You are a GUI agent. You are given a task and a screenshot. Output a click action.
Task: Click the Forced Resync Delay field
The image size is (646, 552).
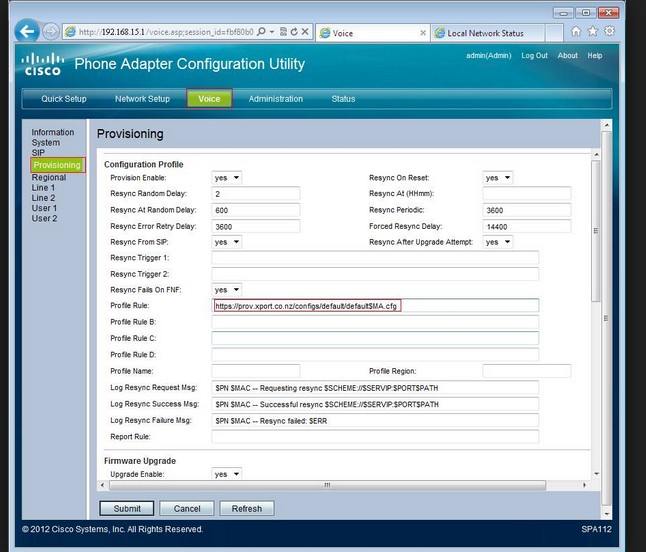click(x=527, y=227)
